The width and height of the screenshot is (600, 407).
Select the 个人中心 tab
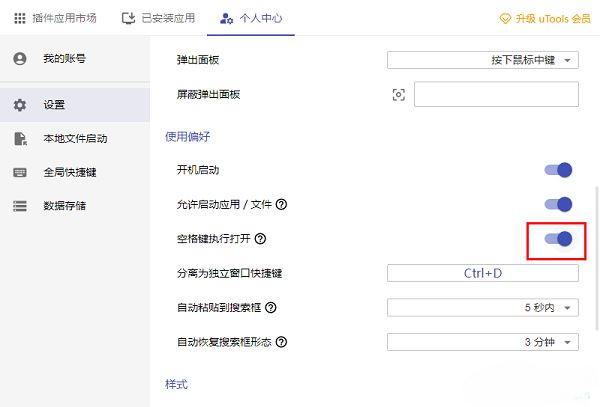[251, 18]
